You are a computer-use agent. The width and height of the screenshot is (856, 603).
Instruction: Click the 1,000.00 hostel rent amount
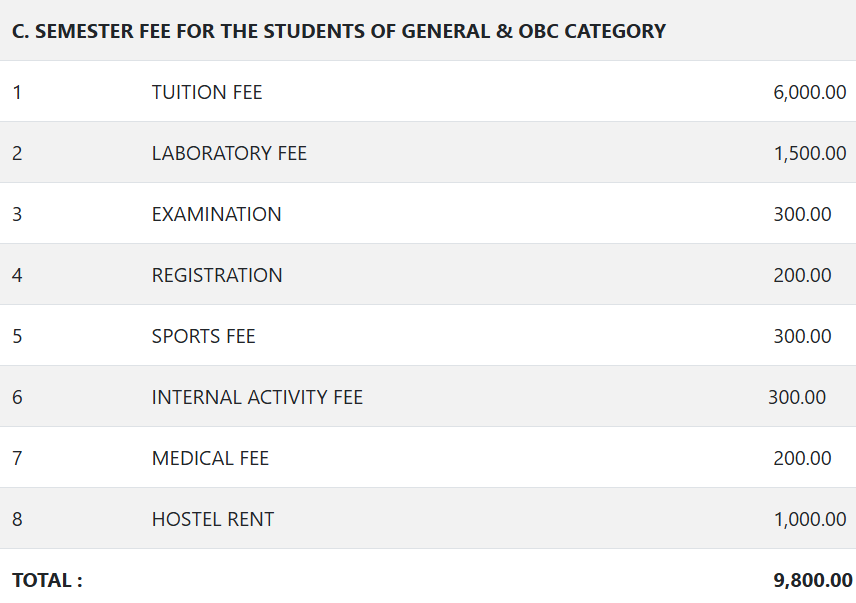(x=809, y=519)
